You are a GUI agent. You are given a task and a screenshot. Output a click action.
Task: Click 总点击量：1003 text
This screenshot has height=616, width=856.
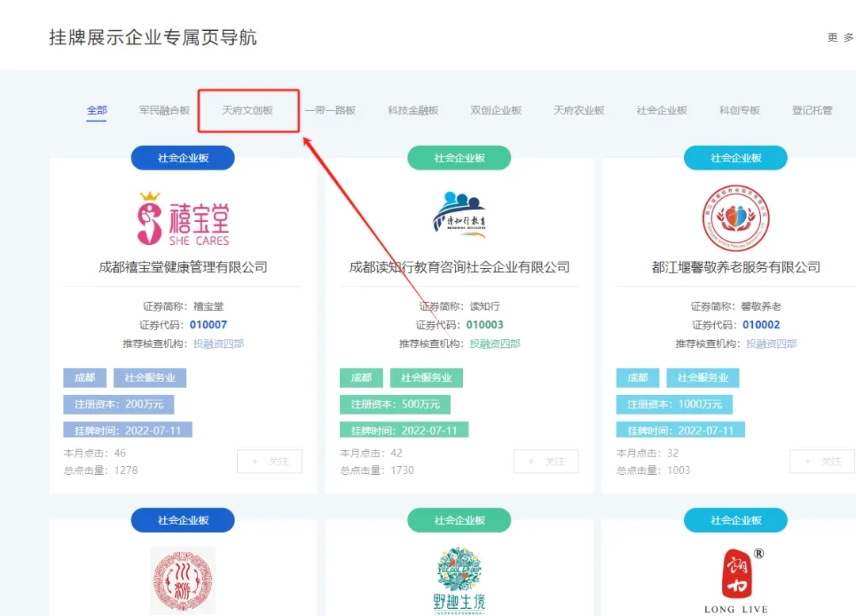pos(653,470)
